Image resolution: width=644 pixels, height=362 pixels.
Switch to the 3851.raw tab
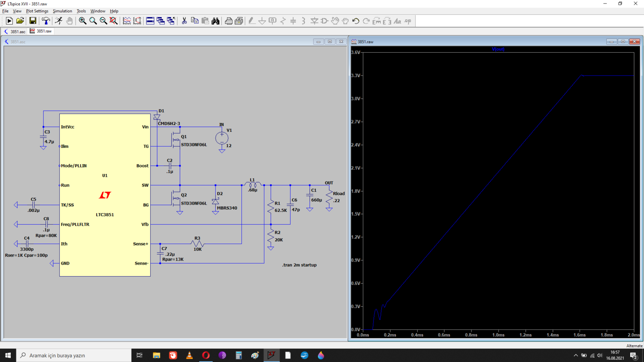point(41,31)
